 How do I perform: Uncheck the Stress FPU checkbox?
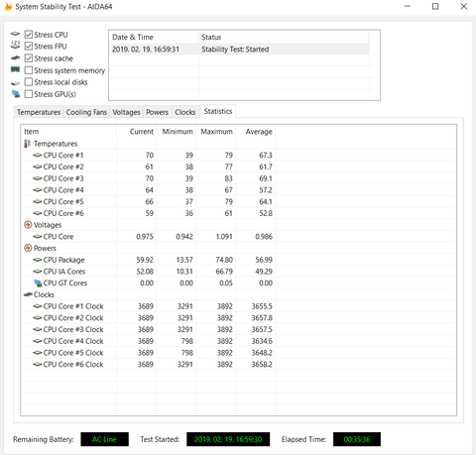(x=29, y=47)
